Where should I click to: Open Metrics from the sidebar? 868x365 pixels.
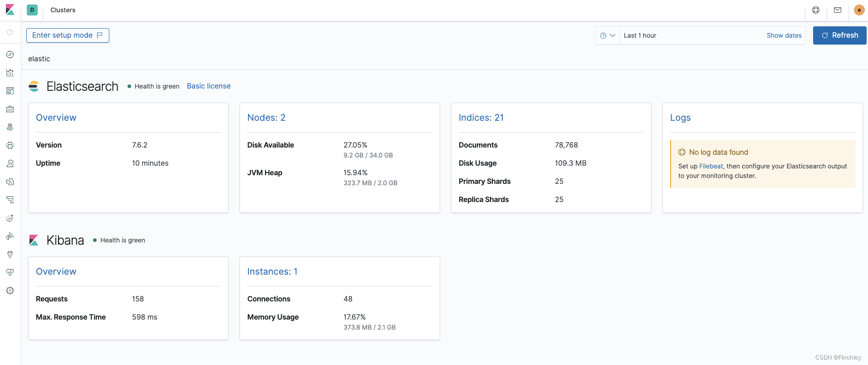(x=10, y=163)
